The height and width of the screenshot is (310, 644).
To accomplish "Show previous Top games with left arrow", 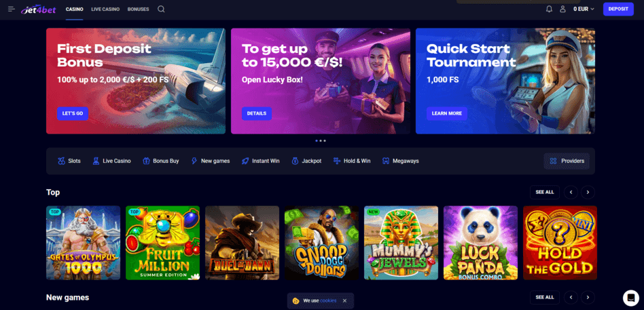I will pos(571,192).
